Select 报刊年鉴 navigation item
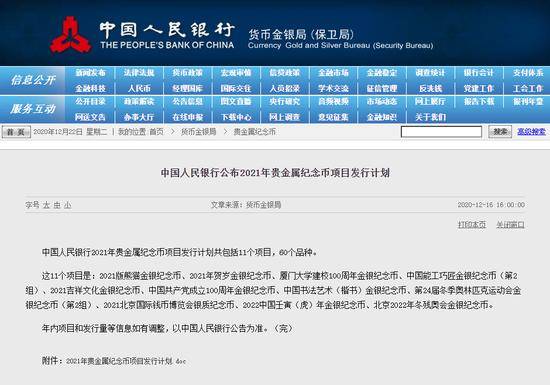 [x=528, y=102]
